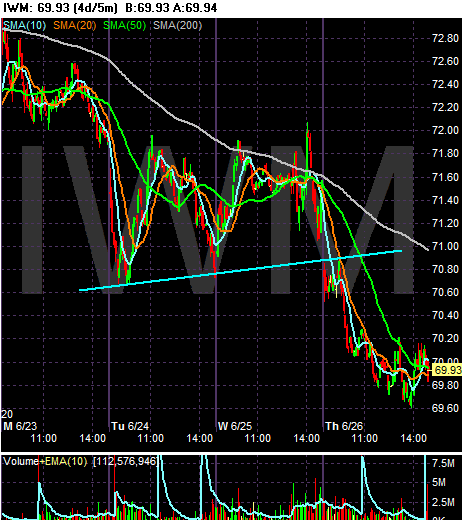
Task: Click the A:69.94 ask quote
Action: pyautogui.click(x=195, y=8)
